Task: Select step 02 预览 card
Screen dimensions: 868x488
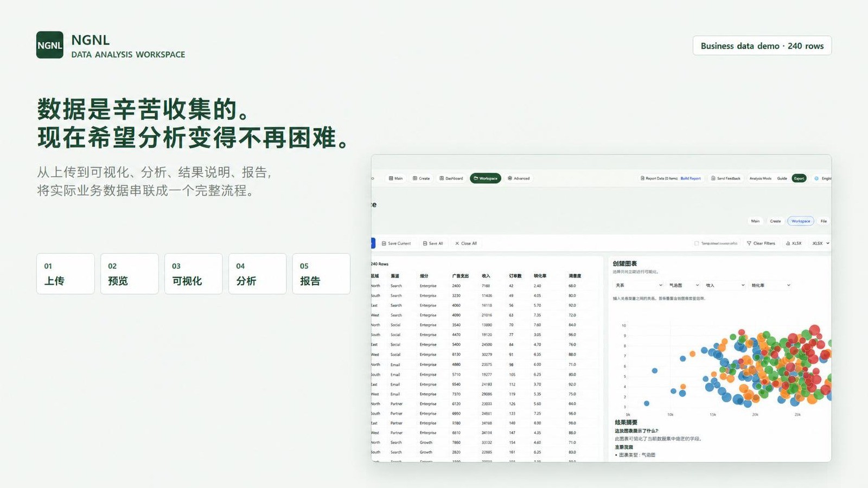Action: (x=130, y=274)
